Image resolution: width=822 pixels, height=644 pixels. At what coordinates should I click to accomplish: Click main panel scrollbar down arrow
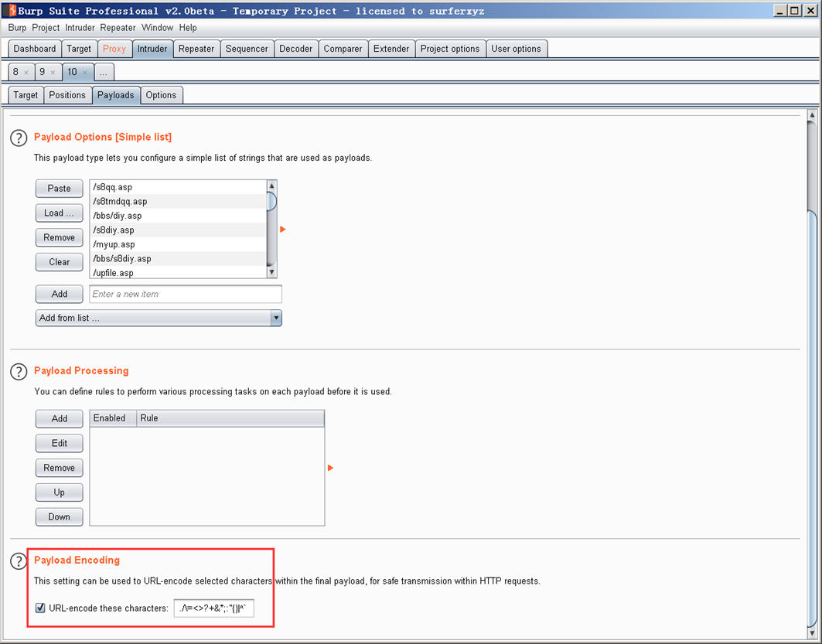(812, 633)
